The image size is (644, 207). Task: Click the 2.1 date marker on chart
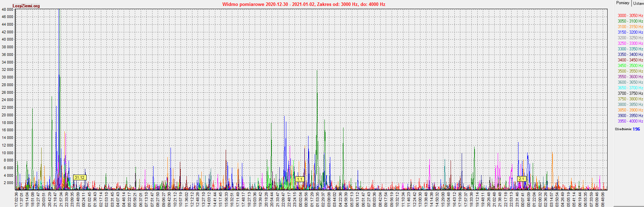pos(521,179)
